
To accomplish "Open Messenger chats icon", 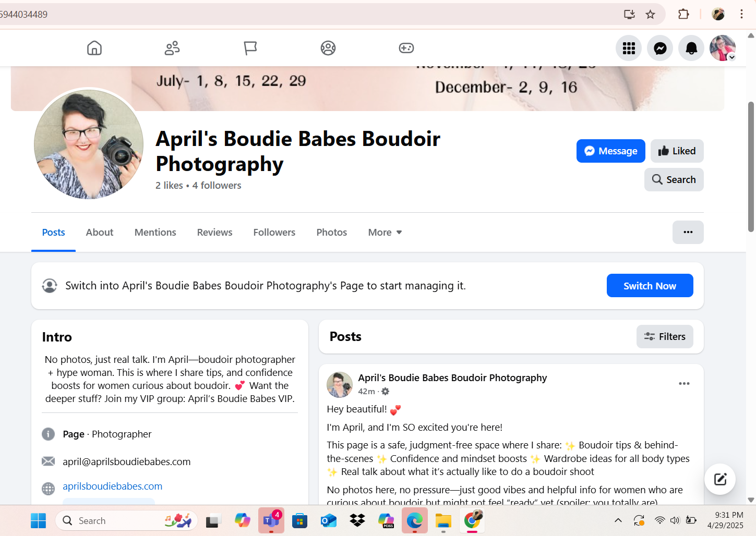I will 660,48.
